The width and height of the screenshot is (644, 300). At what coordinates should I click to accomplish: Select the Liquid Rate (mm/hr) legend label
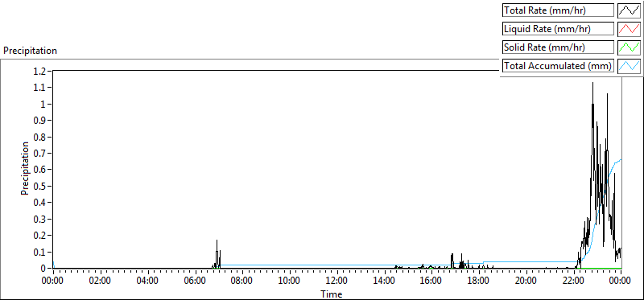tap(558, 29)
